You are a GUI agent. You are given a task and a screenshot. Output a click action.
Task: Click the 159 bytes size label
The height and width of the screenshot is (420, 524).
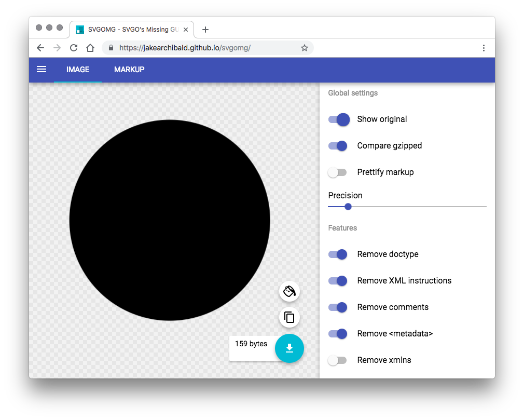(251, 343)
